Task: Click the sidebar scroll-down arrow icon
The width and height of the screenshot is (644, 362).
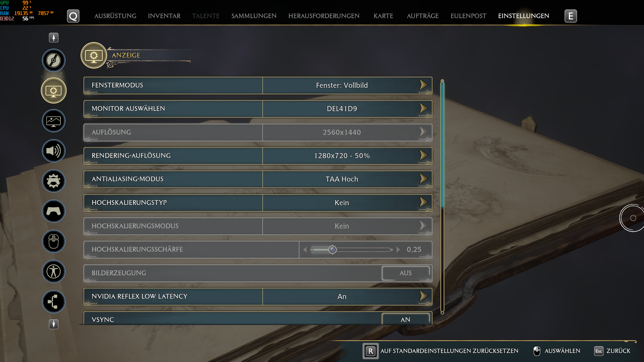Action: pos(54,324)
